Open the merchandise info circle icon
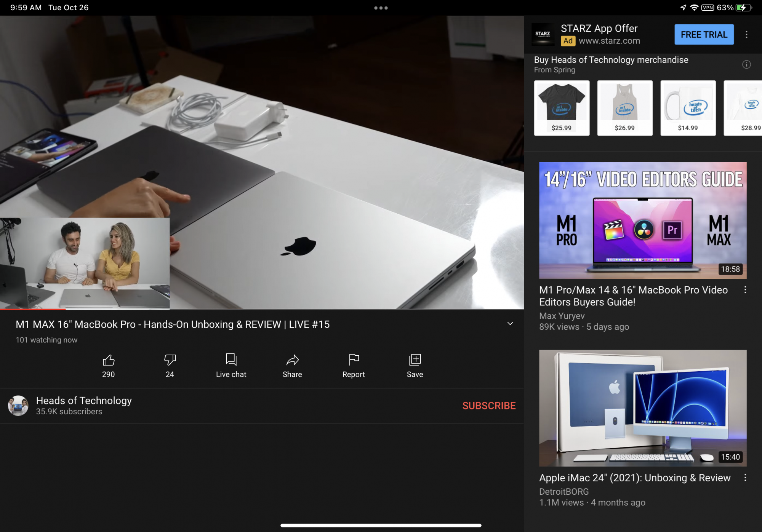This screenshot has height=532, width=762. (x=746, y=65)
